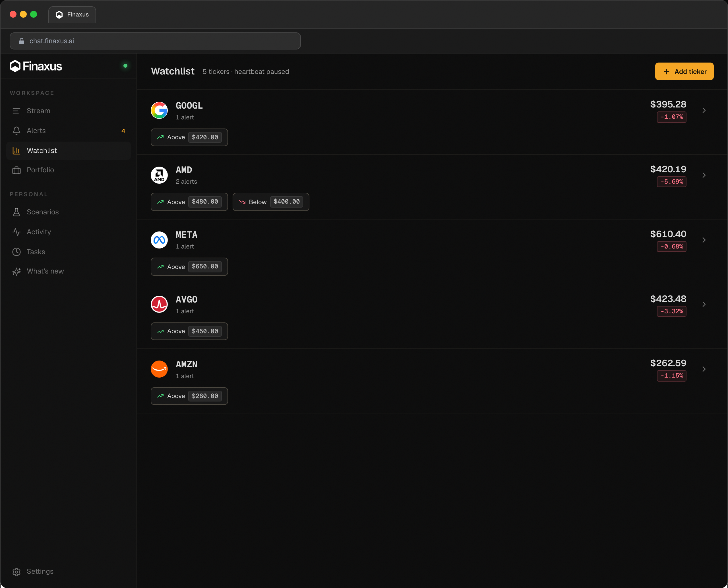
Task: Click the META -0.68% change badge
Action: click(672, 246)
